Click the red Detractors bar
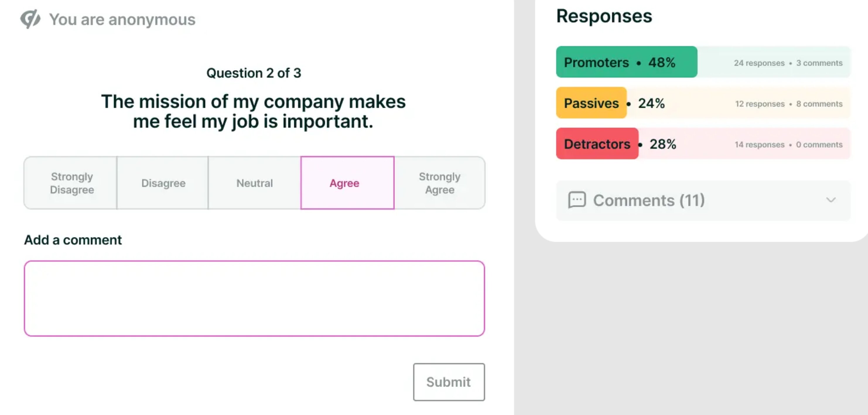 [x=597, y=144]
